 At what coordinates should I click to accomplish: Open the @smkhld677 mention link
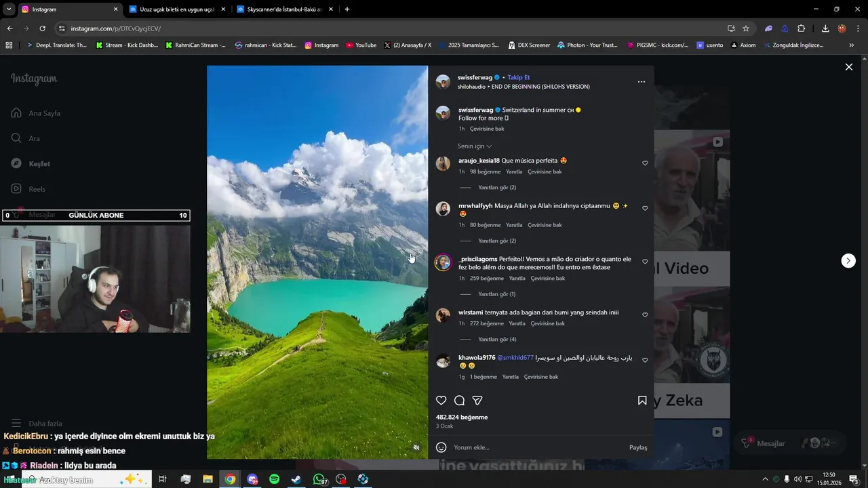[x=515, y=358]
